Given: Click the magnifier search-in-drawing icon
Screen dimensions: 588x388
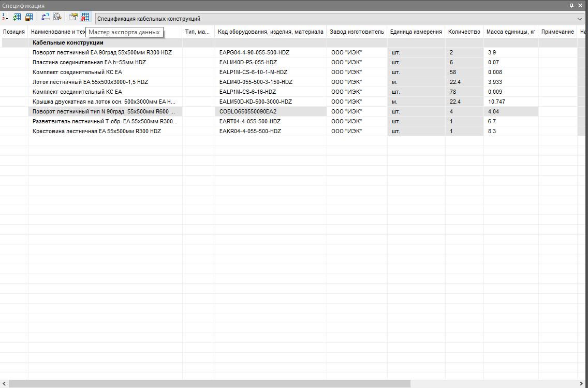Looking at the screenshot, I should pyautogui.click(x=57, y=17).
